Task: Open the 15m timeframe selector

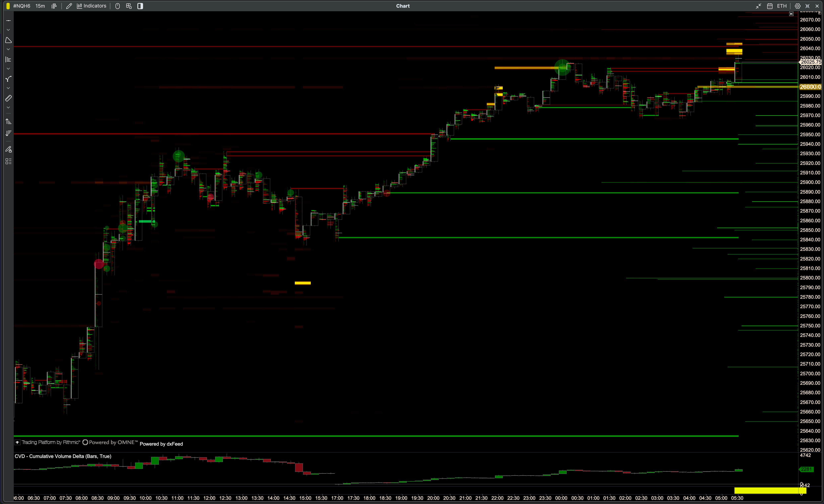Action: click(40, 6)
